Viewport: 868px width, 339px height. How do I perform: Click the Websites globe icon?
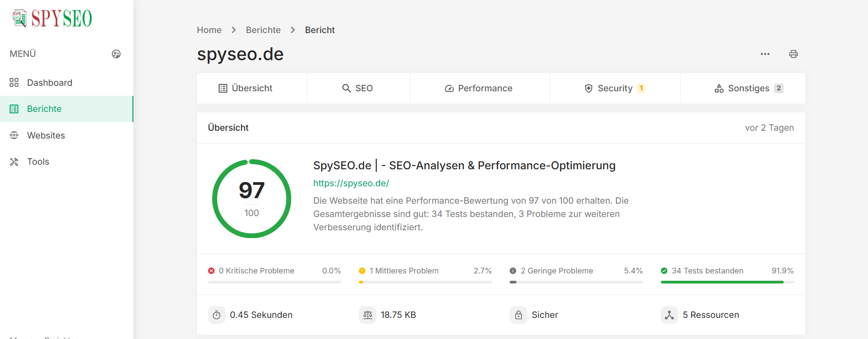[x=14, y=135]
